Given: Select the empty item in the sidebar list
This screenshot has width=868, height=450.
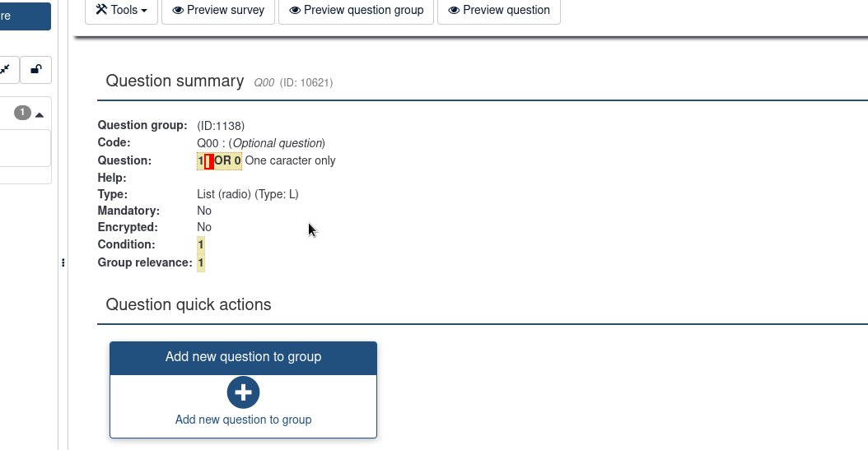Looking at the screenshot, I should pos(25,148).
